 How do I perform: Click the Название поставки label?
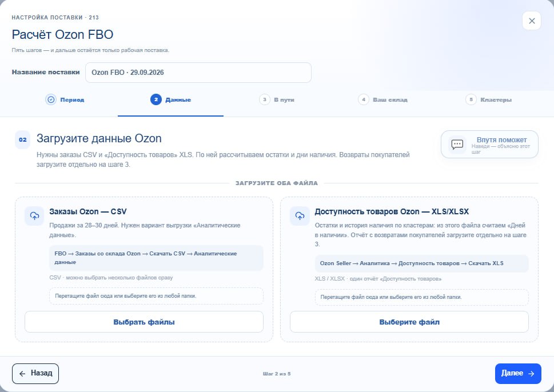coord(46,72)
